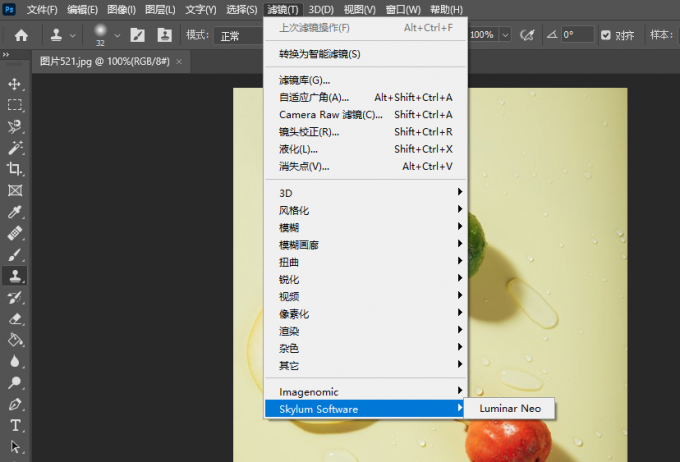Open the 图层(L) menu

point(160,10)
